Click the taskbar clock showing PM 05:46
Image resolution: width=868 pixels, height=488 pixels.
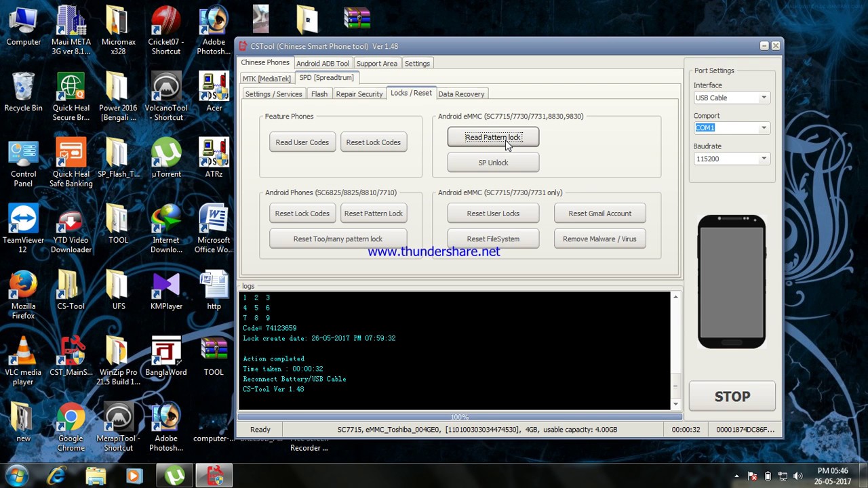[x=833, y=476]
